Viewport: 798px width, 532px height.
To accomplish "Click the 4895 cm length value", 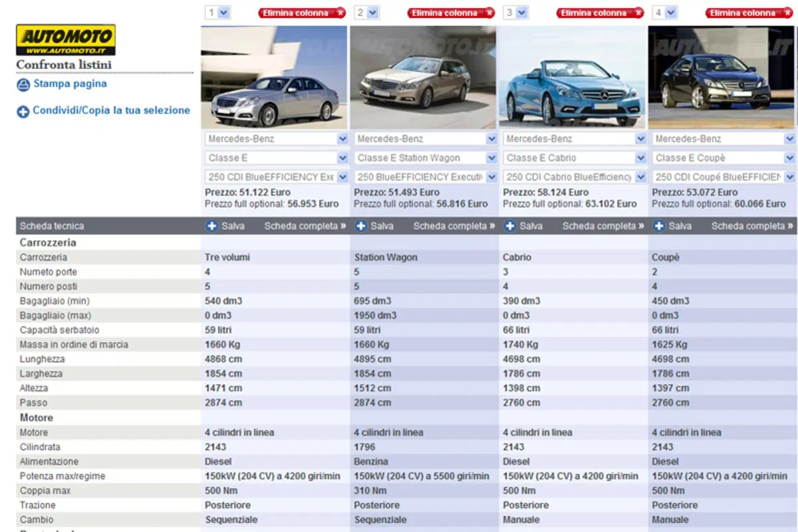I will pyautogui.click(x=372, y=359).
